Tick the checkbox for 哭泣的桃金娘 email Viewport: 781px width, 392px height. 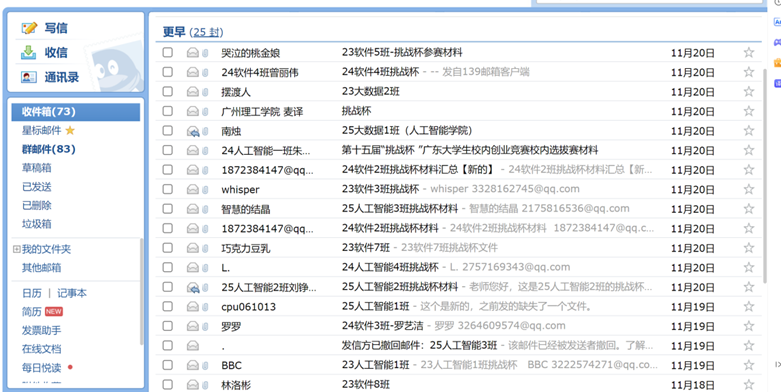pos(168,52)
